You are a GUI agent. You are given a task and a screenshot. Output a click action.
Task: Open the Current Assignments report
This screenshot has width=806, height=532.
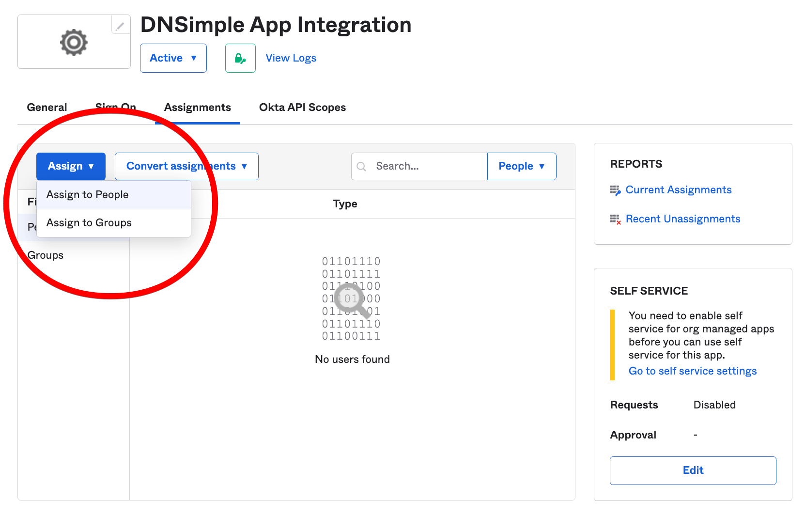(x=679, y=190)
